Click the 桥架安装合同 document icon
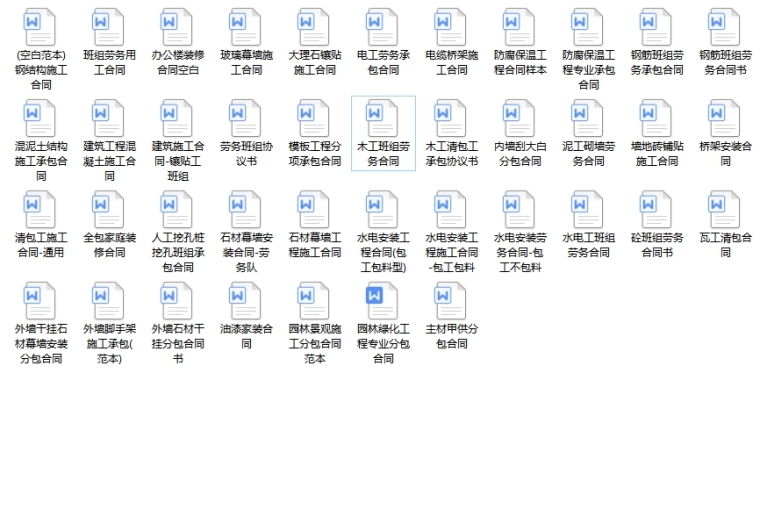This screenshot has height=531, width=760. 725,119
